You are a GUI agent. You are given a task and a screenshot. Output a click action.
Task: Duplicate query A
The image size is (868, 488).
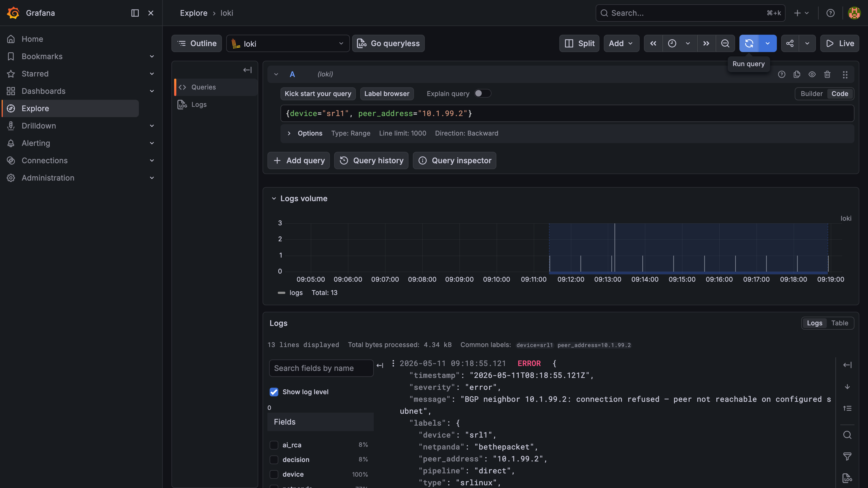click(797, 75)
